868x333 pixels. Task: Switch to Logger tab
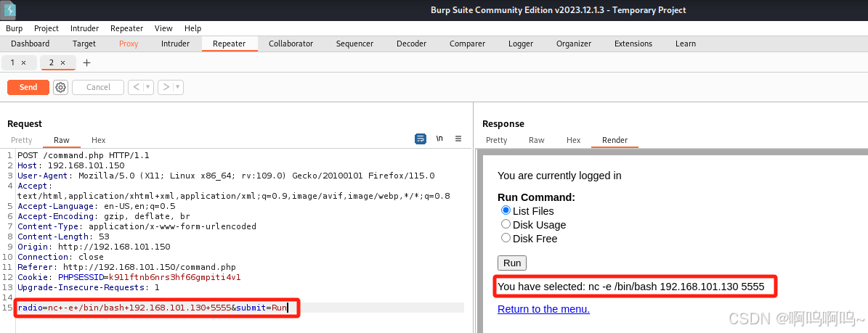[x=520, y=44]
